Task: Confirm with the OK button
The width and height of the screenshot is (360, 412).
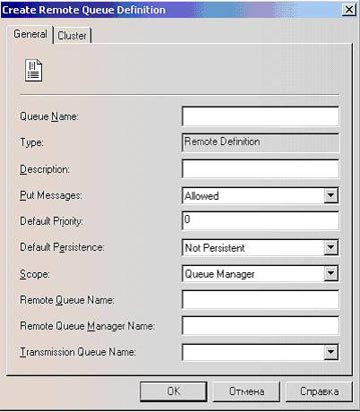Action: [173, 391]
